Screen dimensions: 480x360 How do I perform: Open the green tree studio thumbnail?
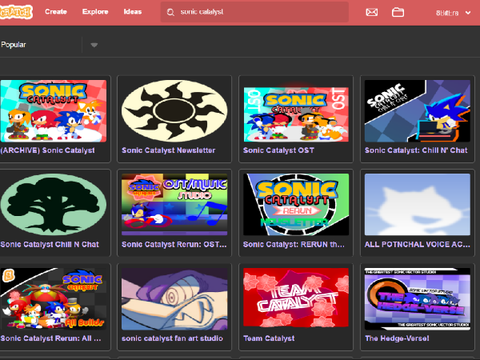click(53, 205)
